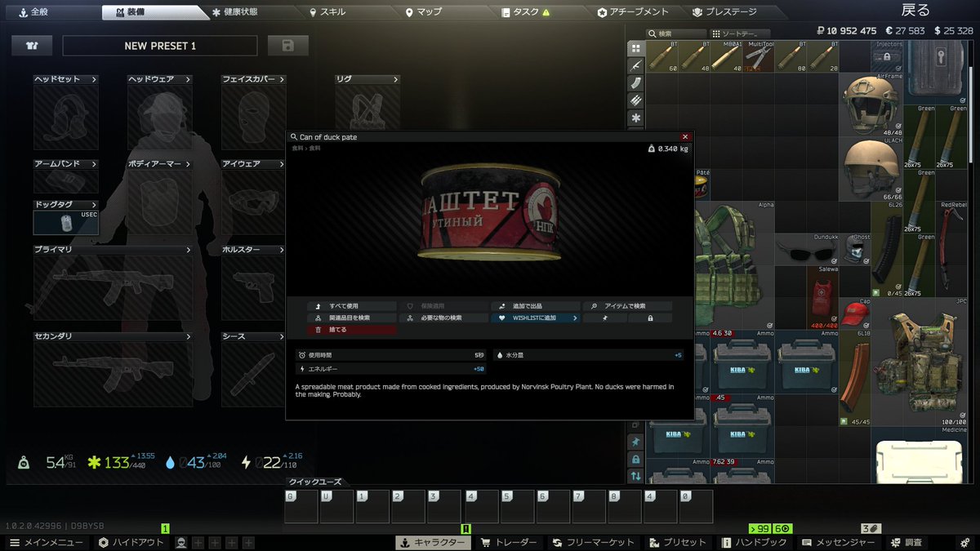Image resolution: width=980 pixels, height=551 pixels.
Task: Filter stash by magazines icon
Action: [x=636, y=83]
